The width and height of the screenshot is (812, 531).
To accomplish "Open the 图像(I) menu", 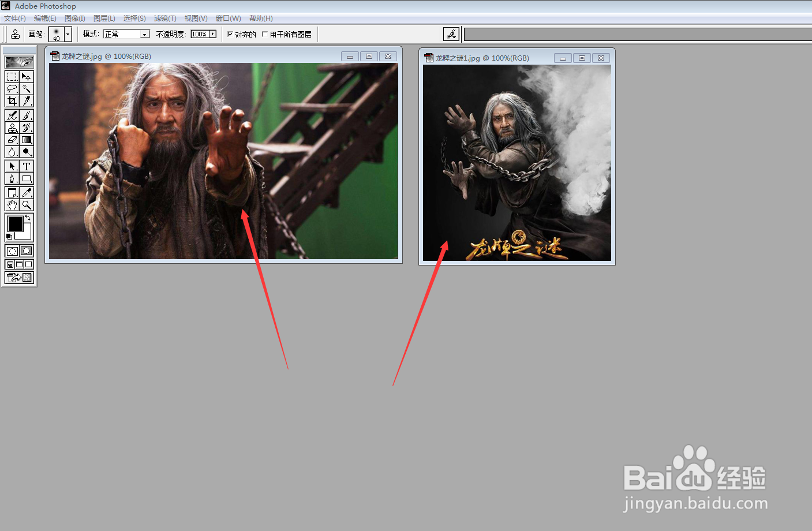I will (75, 18).
